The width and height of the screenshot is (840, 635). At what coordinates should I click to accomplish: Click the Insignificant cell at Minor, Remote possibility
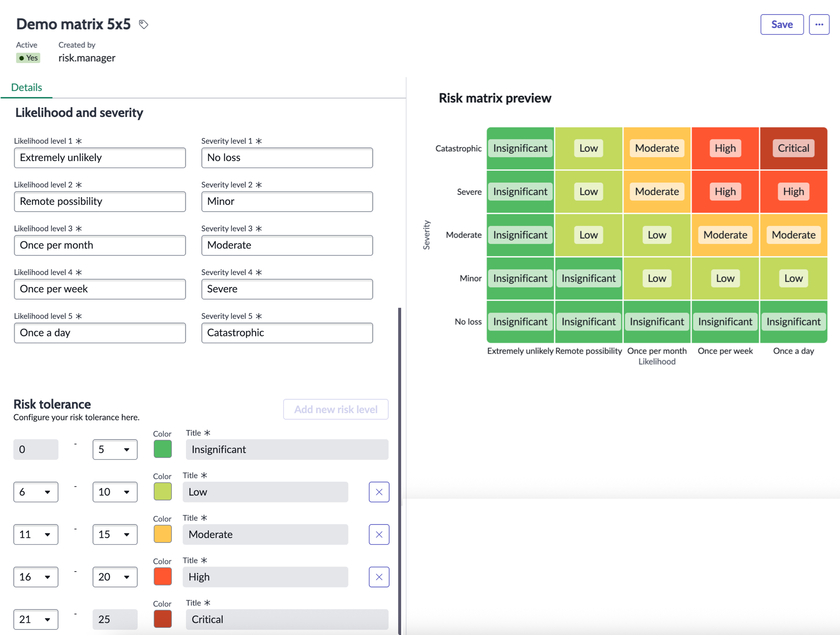point(588,278)
